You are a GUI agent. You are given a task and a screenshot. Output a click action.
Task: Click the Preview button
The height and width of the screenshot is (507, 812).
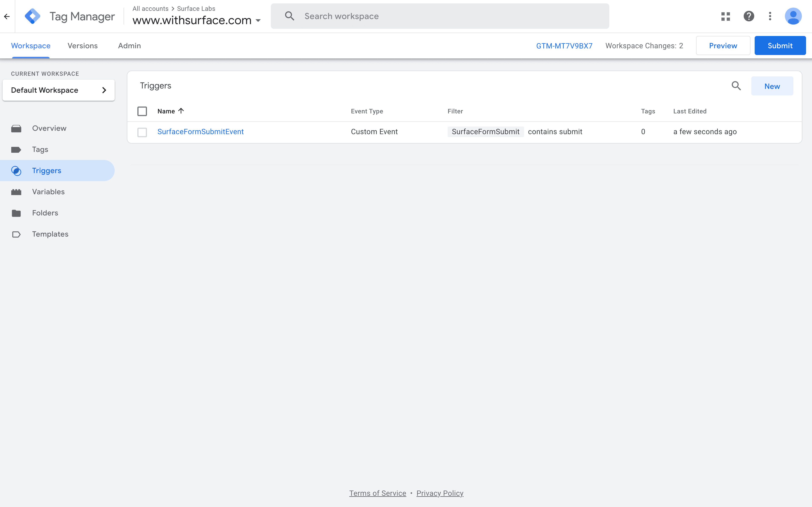(x=723, y=46)
